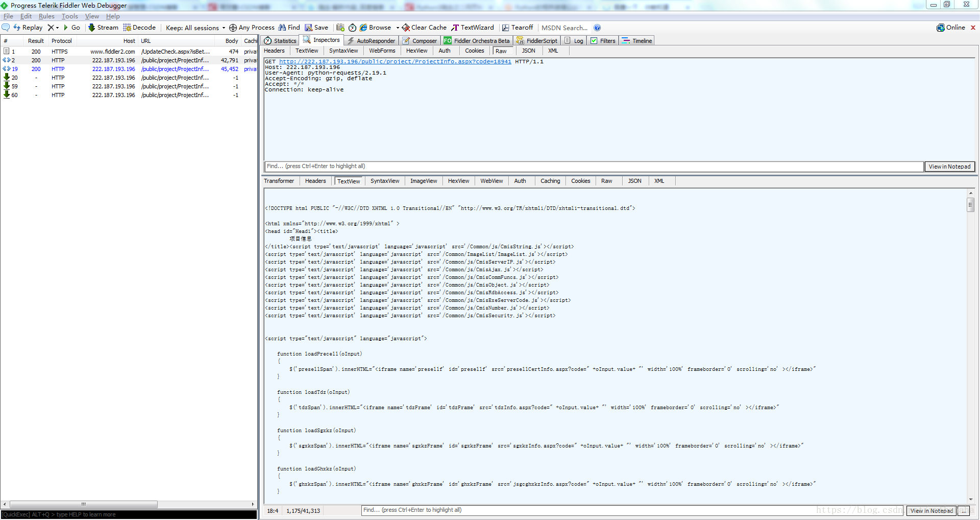Open the Rules menu
This screenshot has height=520, width=980.
click(x=46, y=16)
